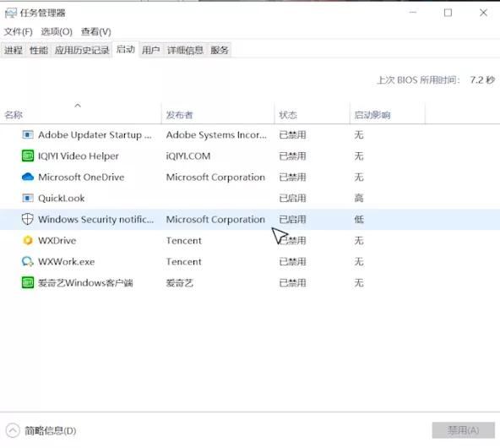Click the 爱奇艺Windows客户端 green icon
The height and width of the screenshot is (448, 500).
click(28, 282)
